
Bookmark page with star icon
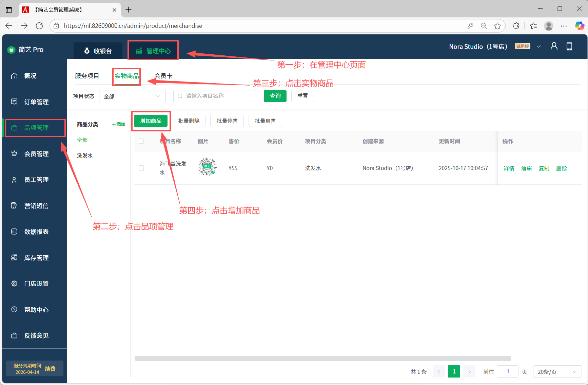coord(497,26)
